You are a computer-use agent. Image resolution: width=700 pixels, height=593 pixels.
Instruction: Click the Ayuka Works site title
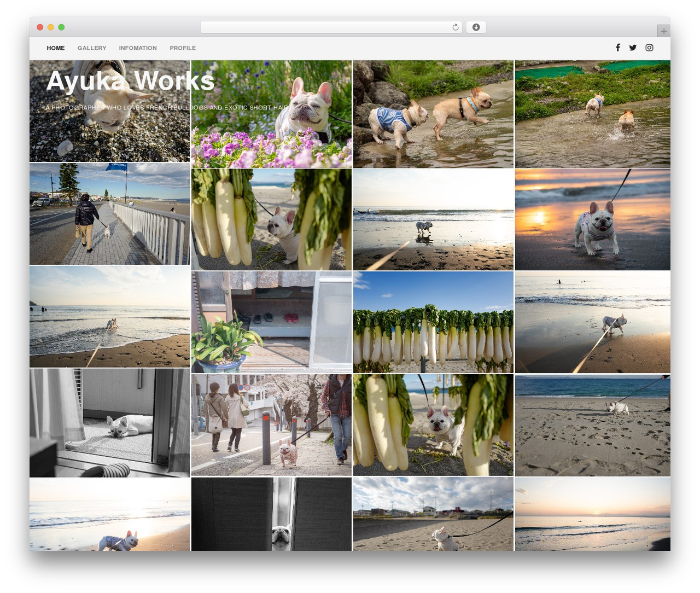[x=130, y=81]
